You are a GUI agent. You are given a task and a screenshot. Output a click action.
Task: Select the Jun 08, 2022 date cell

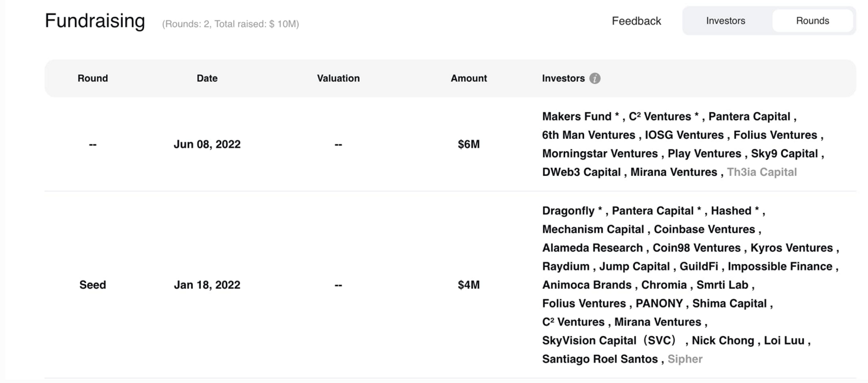pyautogui.click(x=207, y=144)
